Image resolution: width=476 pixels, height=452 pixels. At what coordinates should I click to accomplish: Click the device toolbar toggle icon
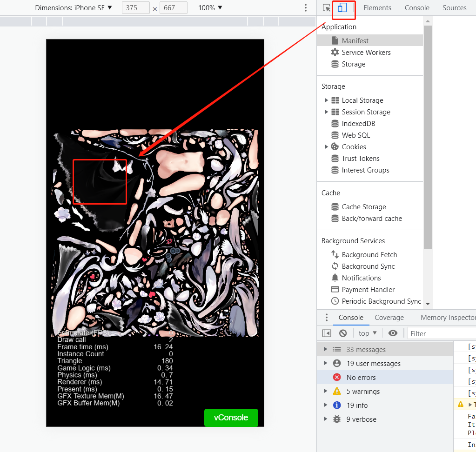[x=343, y=8]
